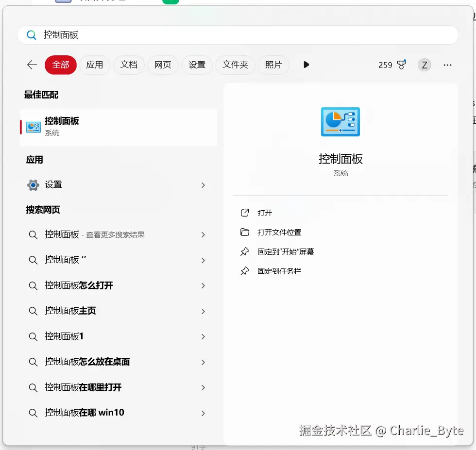Click magnifier icon of 控制面板在哪 win10 suggestion

tap(33, 413)
